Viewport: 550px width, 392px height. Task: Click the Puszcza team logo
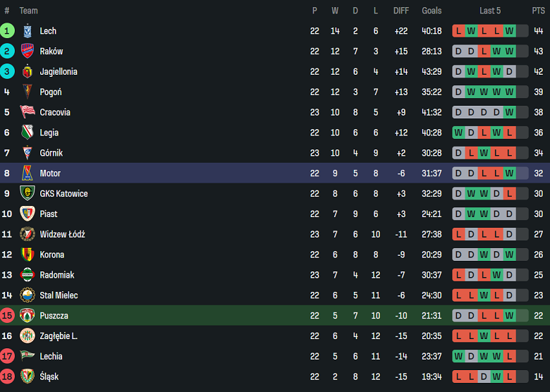(x=28, y=316)
